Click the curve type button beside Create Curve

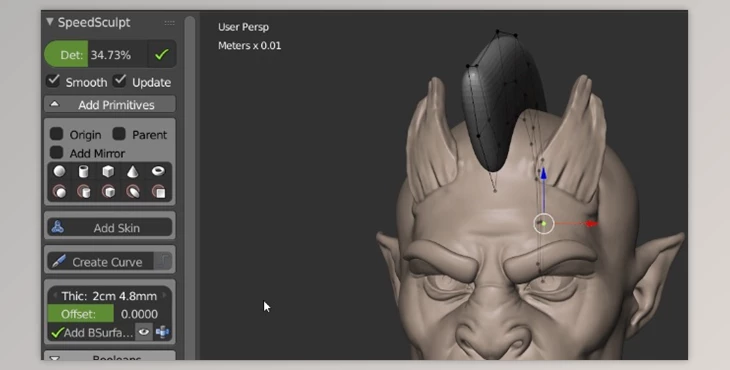[163, 262]
